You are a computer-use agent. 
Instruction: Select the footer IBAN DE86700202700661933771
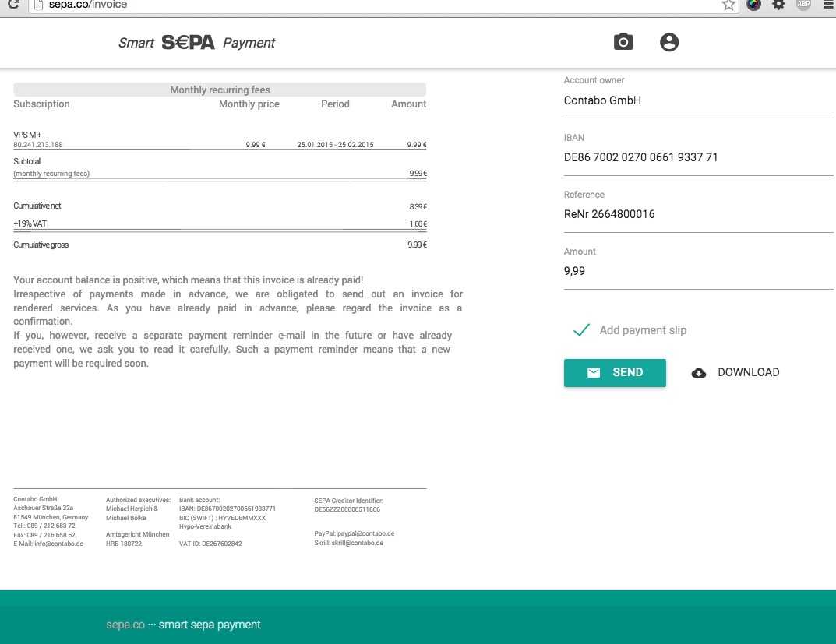pos(236,509)
